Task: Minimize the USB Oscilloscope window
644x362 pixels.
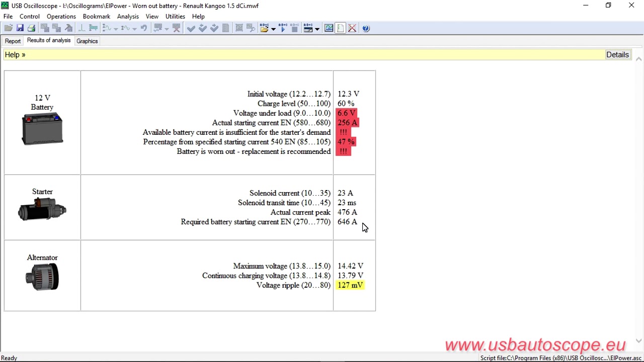Action: [x=586, y=6]
